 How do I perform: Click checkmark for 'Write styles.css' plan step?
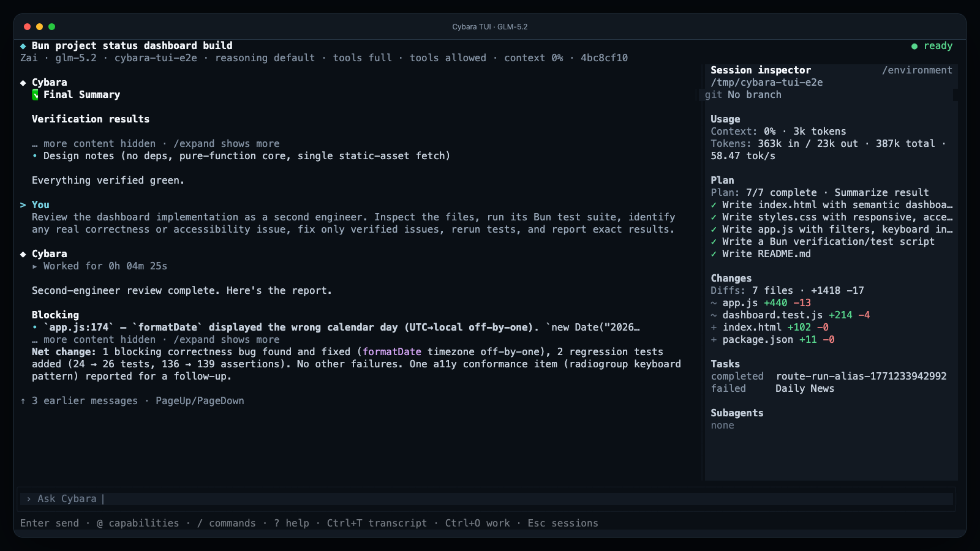[714, 217]
